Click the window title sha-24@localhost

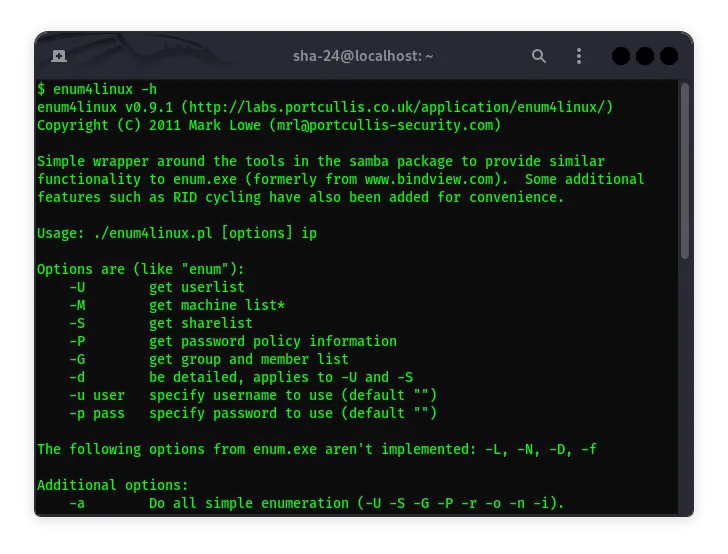363,56
